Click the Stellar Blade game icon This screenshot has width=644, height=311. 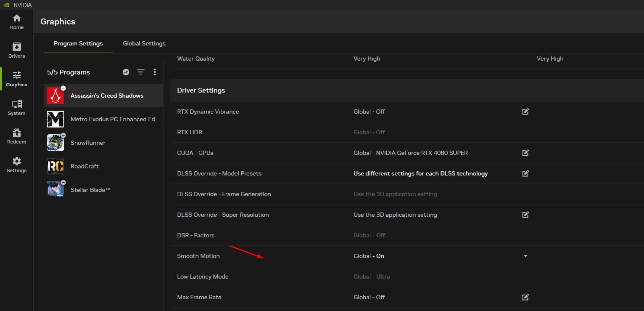(55, 190)
